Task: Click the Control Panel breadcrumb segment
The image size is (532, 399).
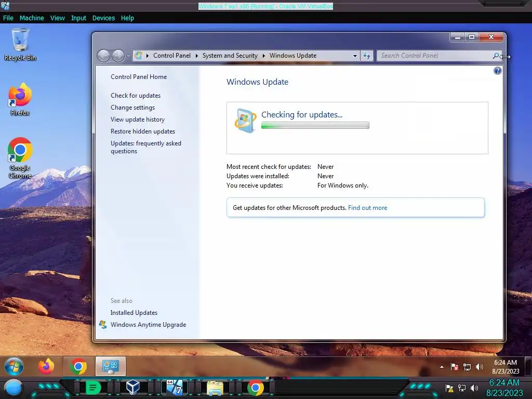Action: pyautogui.click(x=171, y=56)
